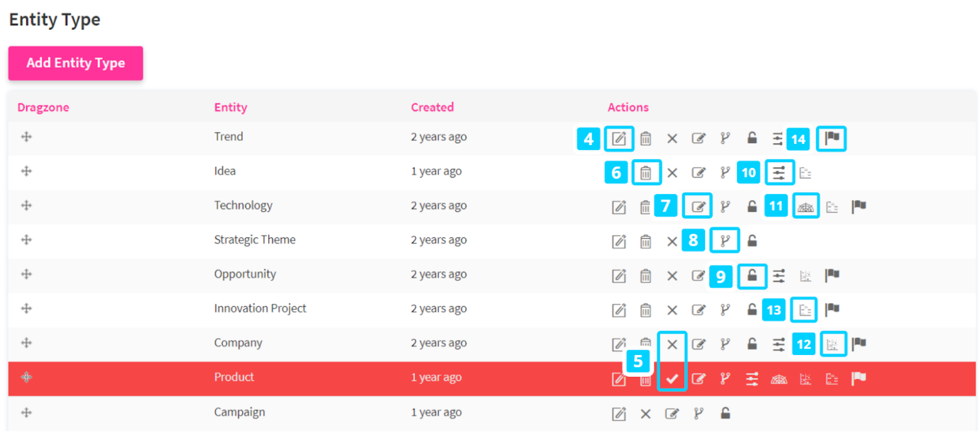The height and width of the screenshot is (436, 980).
Task: Click the Gantt chart icon for Innovation Project
Action: click(805, 309)
